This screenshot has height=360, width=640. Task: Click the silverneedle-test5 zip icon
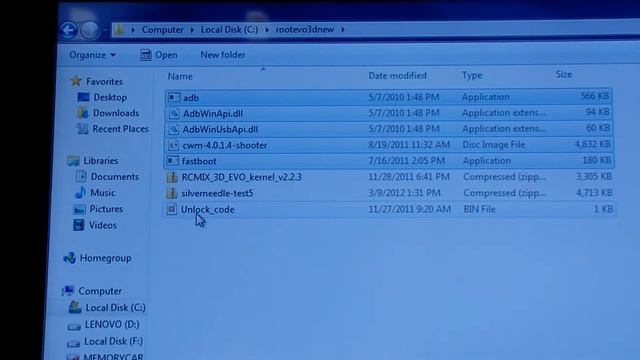tap(172, 193)
